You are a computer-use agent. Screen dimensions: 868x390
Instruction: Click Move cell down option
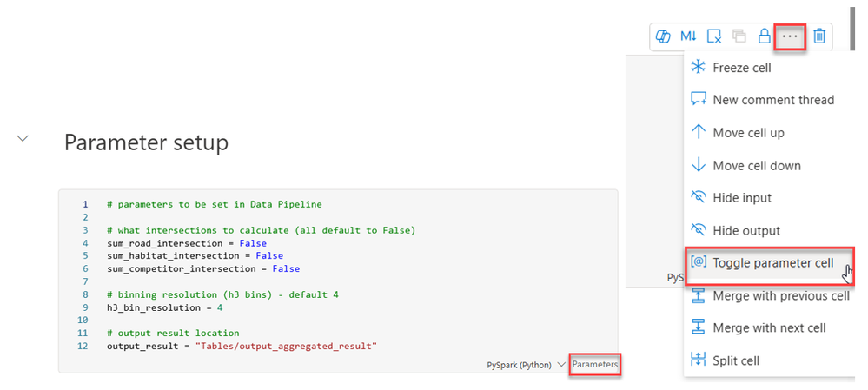pos(756,165)
